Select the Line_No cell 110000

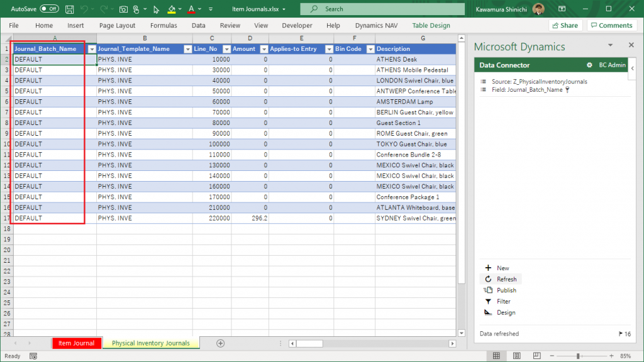coord(212,155)
